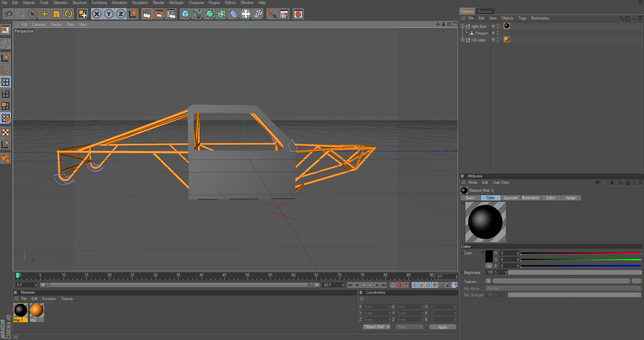The height and width of the screenshot is (340, 644).
Task: Toggle the X-axis lock
Action: [97, 14]
